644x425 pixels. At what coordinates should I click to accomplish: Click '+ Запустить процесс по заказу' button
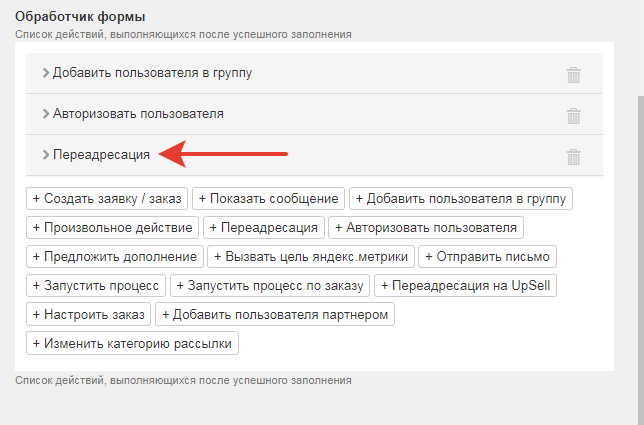[270, 285]
